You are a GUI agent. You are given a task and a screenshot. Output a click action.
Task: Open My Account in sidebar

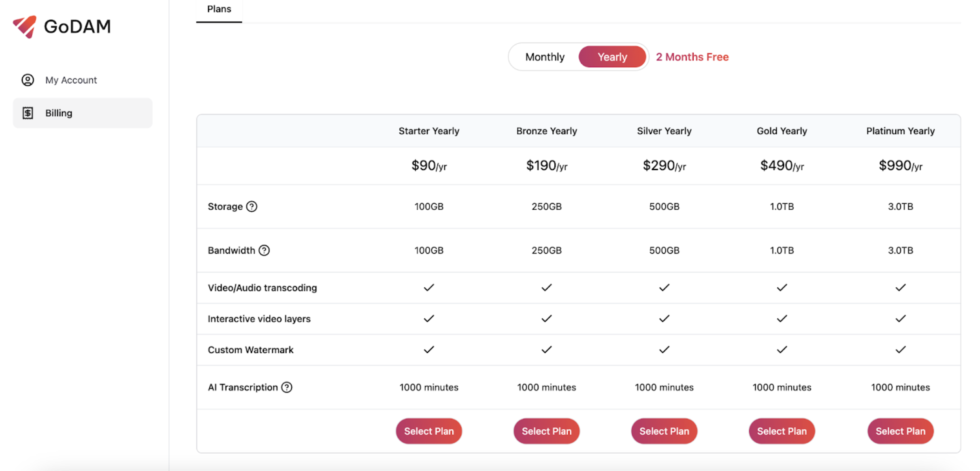(x=71, y=80)
